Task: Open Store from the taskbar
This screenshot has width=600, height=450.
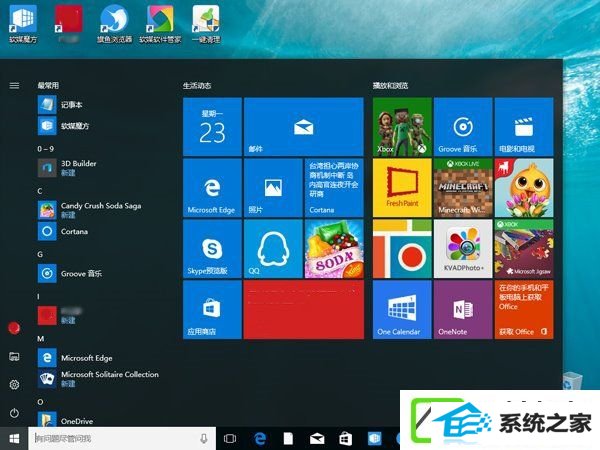Action: [346, 439]
